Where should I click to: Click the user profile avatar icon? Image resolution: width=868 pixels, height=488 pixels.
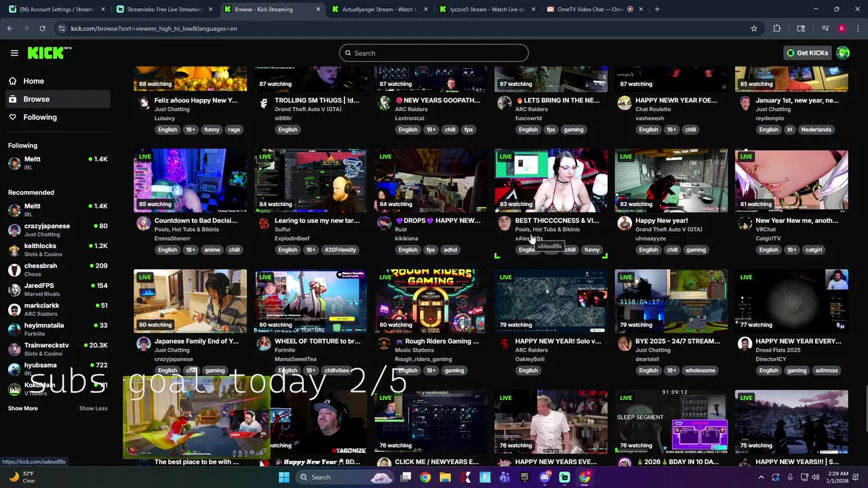(x=843, y=53)
